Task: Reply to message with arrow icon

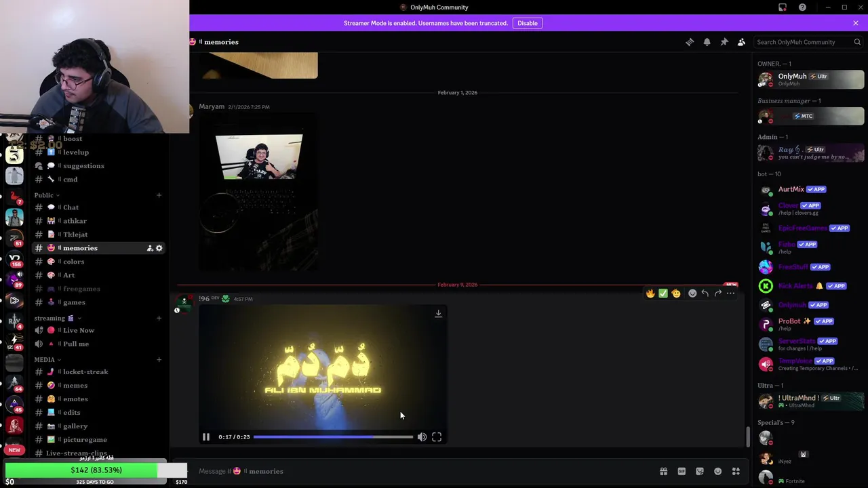Action: click(705, 293)
